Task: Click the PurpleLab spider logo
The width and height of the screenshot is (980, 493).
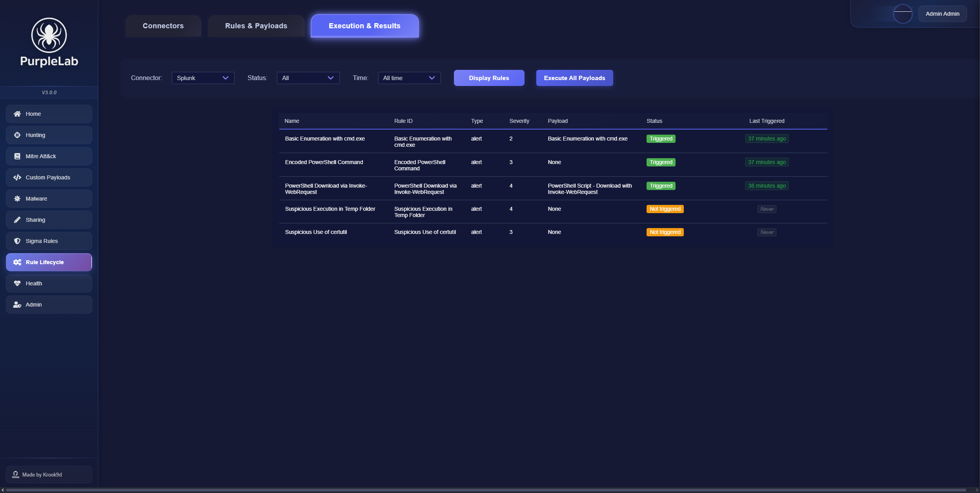Action: tap(49, 35)
